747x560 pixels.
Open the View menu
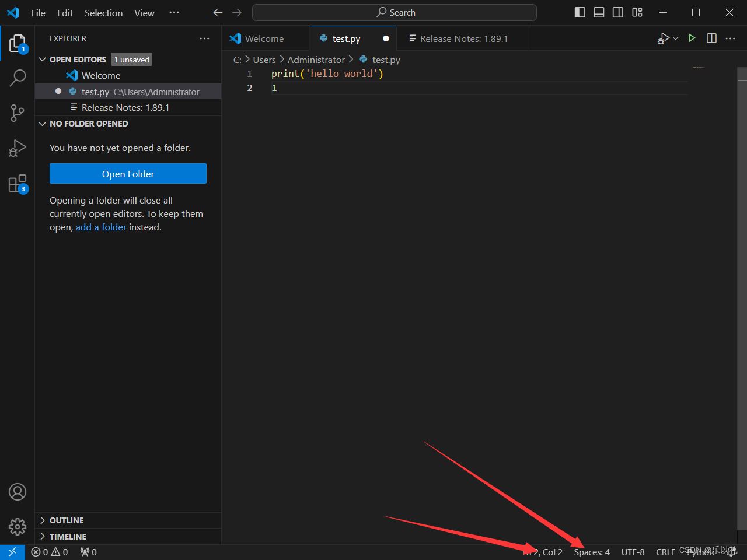[144, 12]
